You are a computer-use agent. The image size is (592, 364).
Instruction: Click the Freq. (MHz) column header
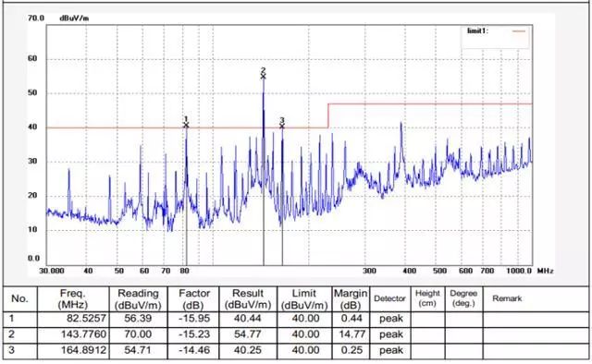click(73, 298)
